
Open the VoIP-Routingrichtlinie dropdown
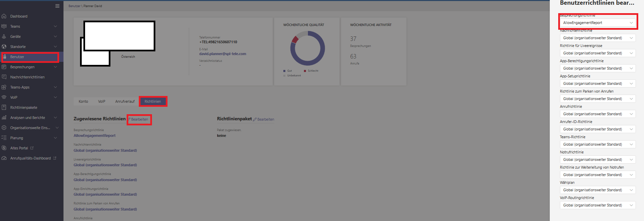[x=598, y=205]
